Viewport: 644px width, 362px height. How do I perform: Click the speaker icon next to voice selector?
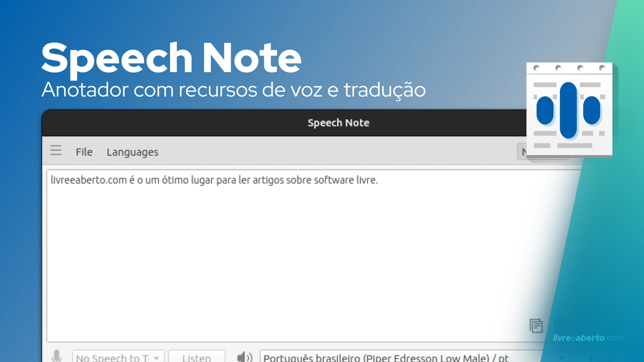(244, 357)
